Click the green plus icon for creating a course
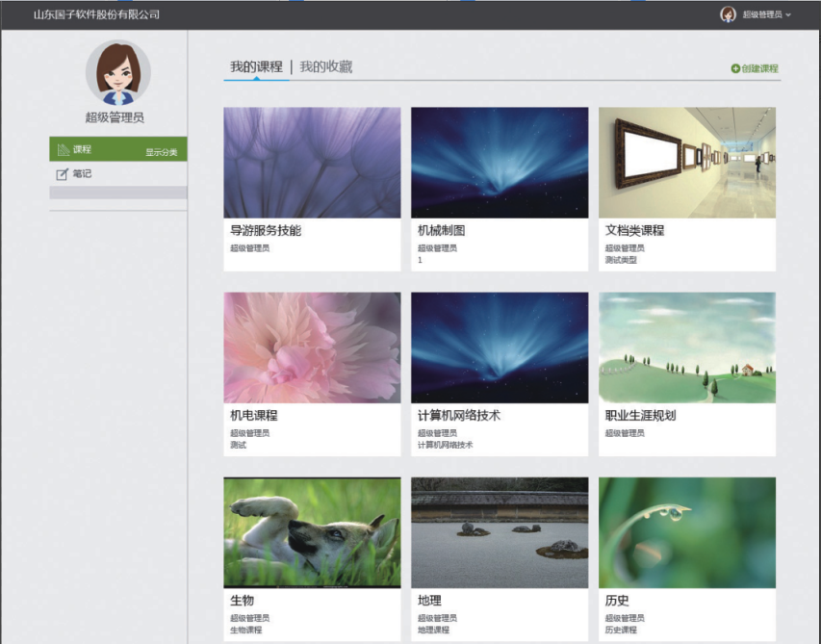The width and height of the screenshot is (821, 644). 735,68
